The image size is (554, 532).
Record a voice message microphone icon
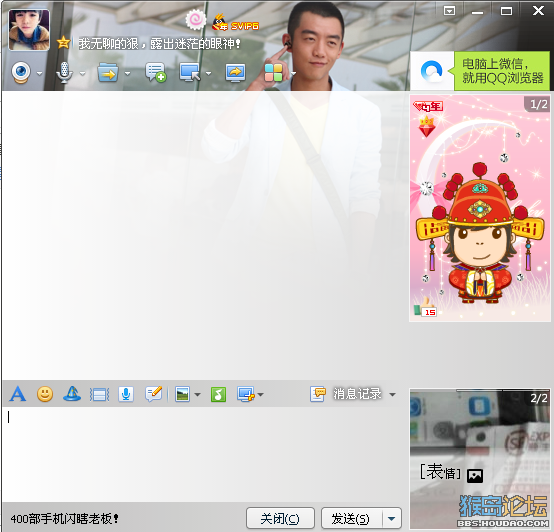tap(126, 394)
